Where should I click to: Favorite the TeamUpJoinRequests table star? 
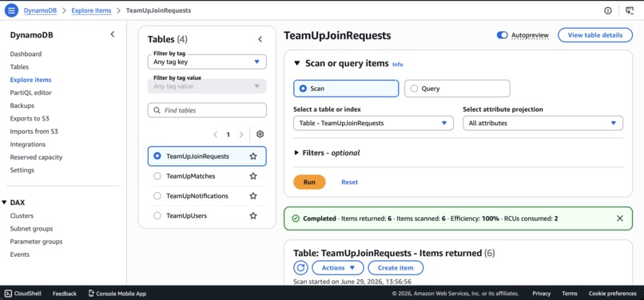pos(253,156)
